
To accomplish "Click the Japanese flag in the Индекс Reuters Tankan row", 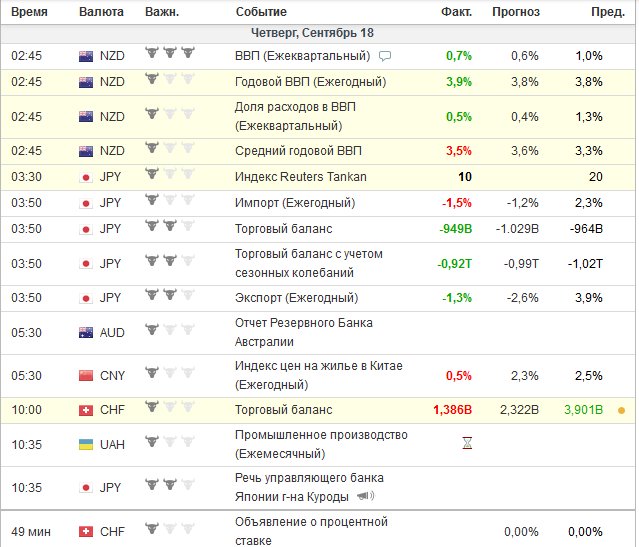I will 86,177.
